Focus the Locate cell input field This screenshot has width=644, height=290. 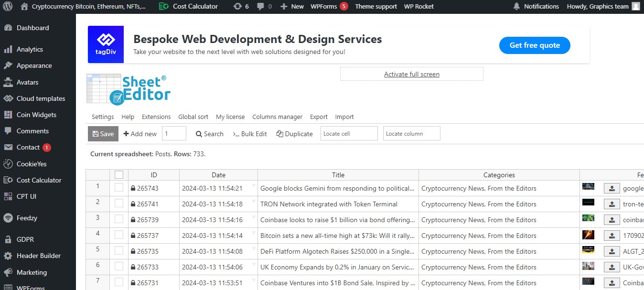tap(349, 134)
